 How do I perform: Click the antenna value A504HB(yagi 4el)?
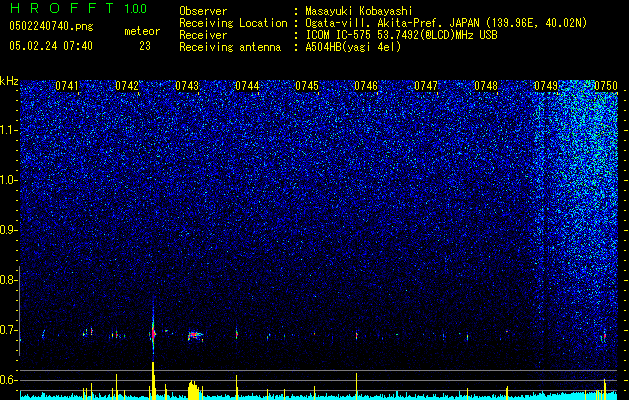coord(353,47)
